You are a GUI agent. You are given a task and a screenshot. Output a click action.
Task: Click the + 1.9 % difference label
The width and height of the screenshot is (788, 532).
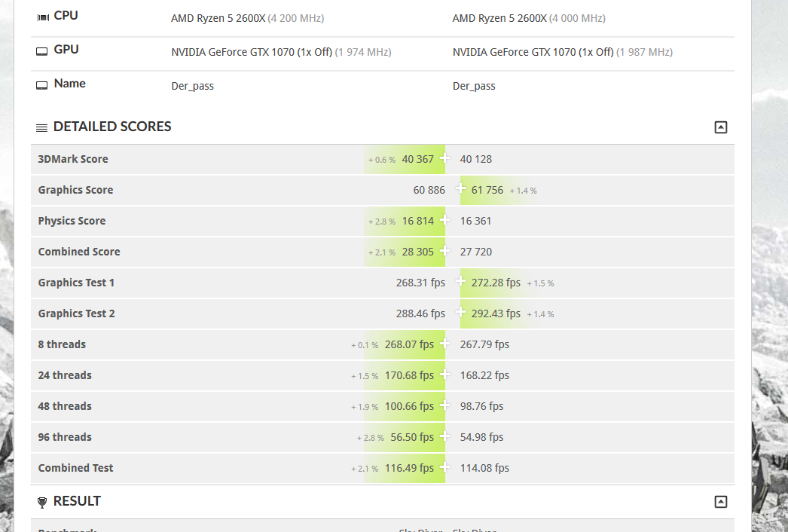click(x=365, y=407)
